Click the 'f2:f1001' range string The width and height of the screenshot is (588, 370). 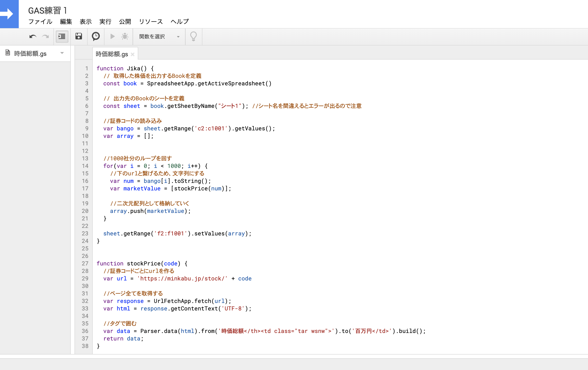[x=171, y=234]
